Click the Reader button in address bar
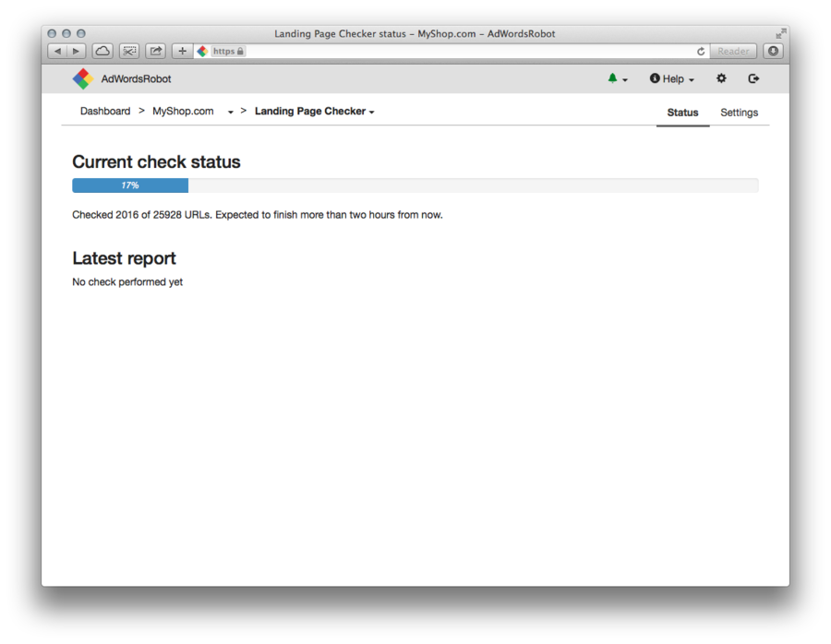 [x=733, y=52]
